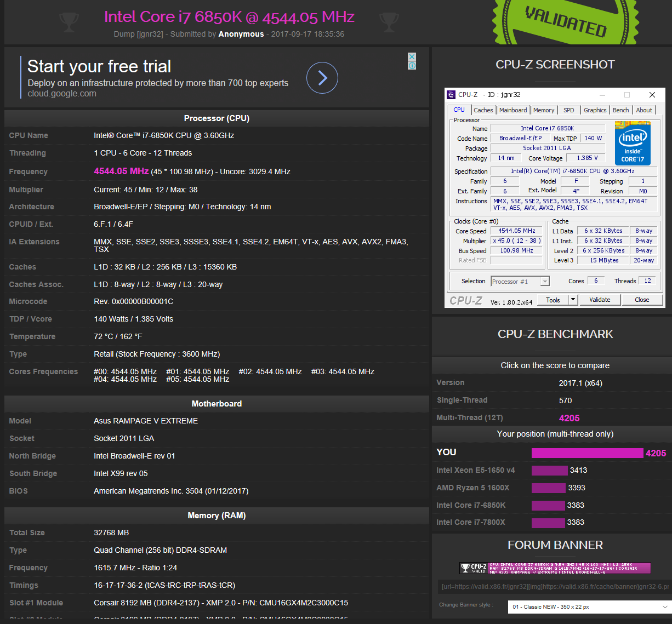Click the Max TDP 140 W field
Image resolution: width=672 pixels, height=624 pixels.
click(x=593, y=138)
